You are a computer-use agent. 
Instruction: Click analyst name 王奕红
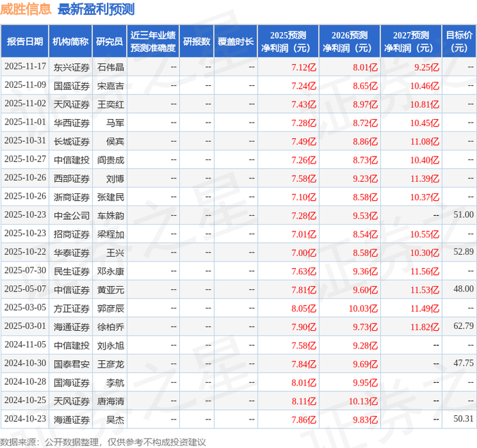coord(110,104)
